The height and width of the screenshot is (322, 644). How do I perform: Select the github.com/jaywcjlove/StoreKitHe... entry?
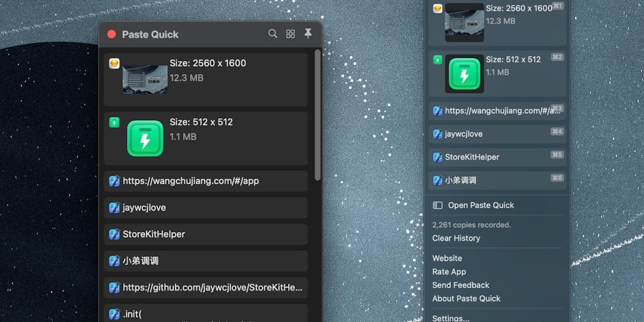pyautogui.click(x=206, y=287)
